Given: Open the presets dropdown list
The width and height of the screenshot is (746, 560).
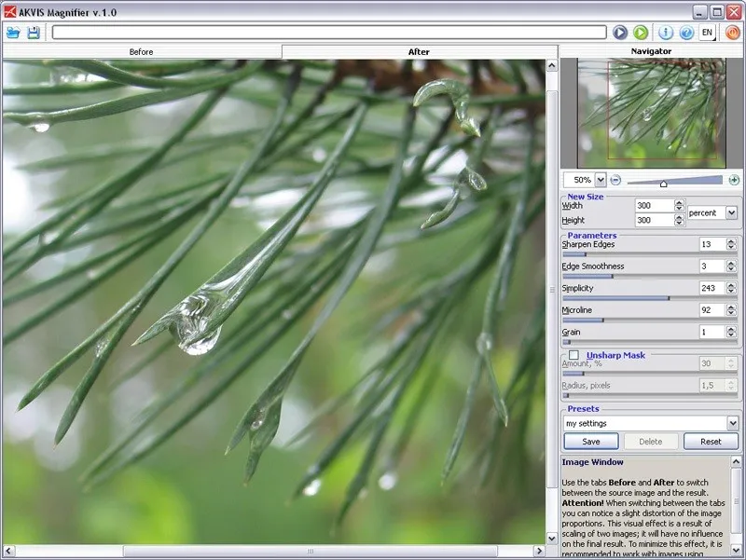Looking at the screenshot, I should [x=733, y=422].
